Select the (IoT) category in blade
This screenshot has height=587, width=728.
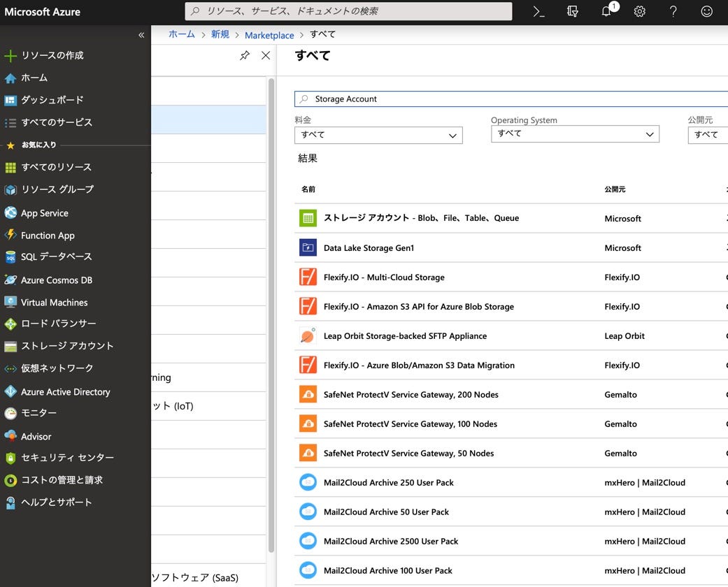click(x=208, y=406)
